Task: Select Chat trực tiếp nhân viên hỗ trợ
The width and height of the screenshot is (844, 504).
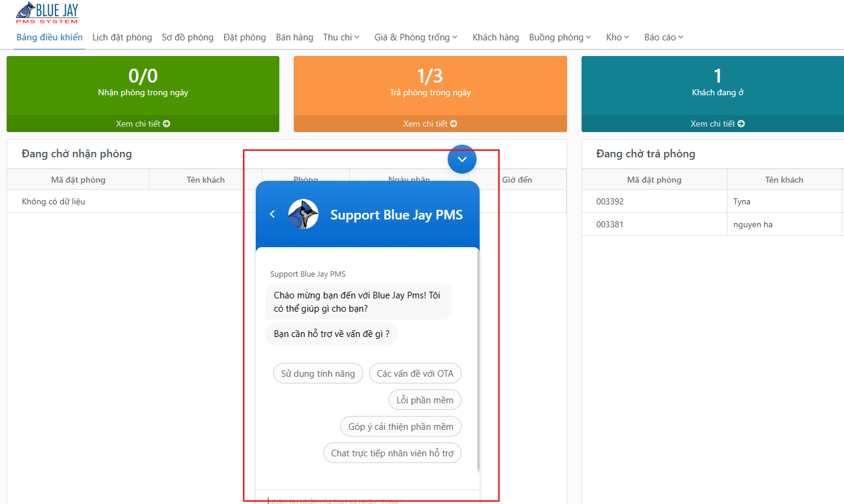Action: click(x=393, y=453)
